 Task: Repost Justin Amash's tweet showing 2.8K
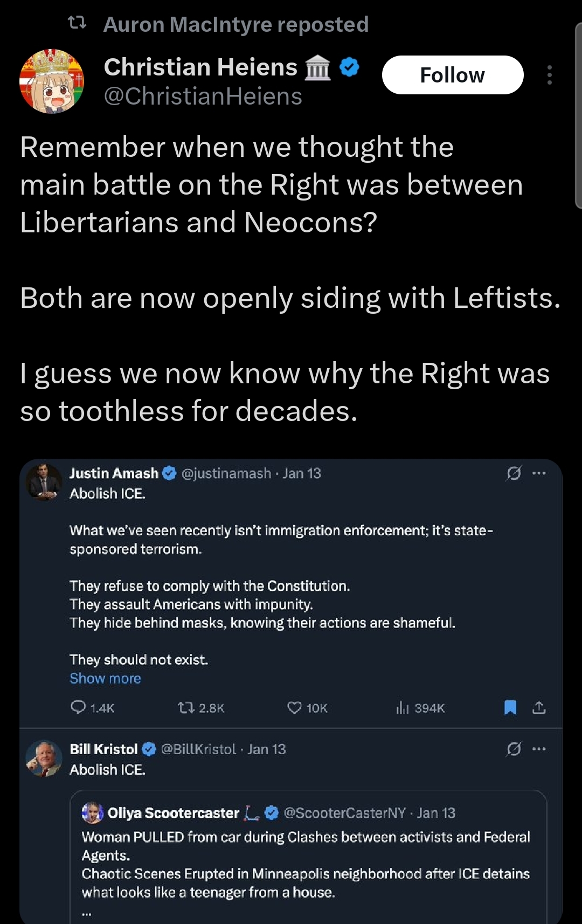186,707
